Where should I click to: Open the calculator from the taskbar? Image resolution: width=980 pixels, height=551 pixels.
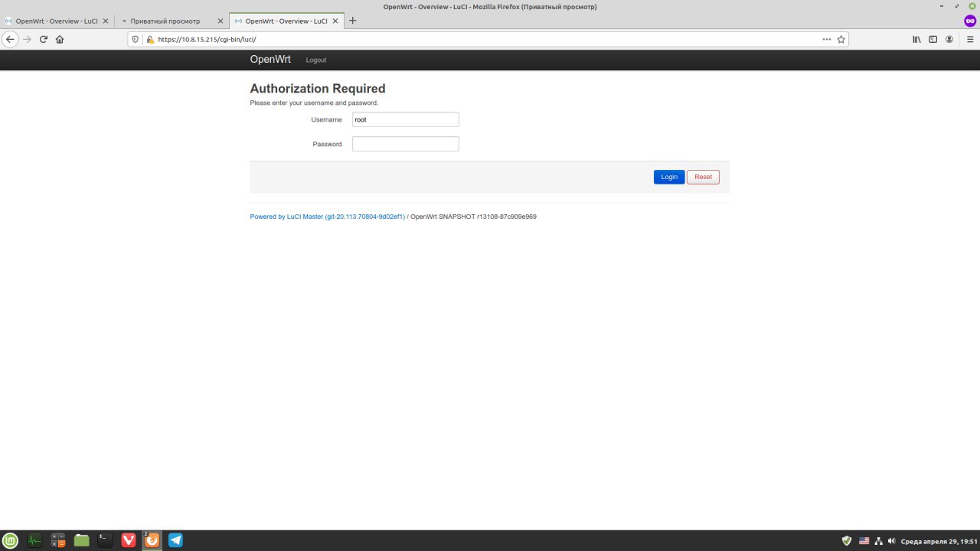58,540
